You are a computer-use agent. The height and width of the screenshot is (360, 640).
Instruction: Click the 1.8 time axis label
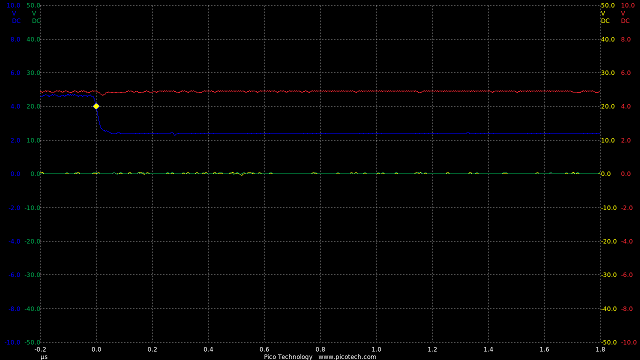600,349
